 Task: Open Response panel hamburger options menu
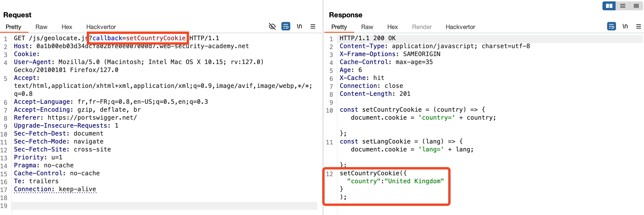point(638,26)
